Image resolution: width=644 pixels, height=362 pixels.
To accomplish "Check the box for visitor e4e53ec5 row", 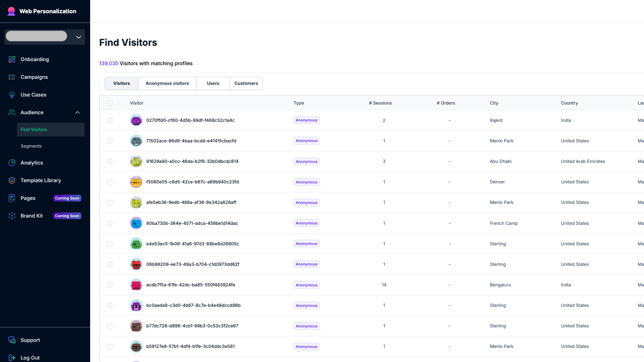I will [x=110, y=244].
